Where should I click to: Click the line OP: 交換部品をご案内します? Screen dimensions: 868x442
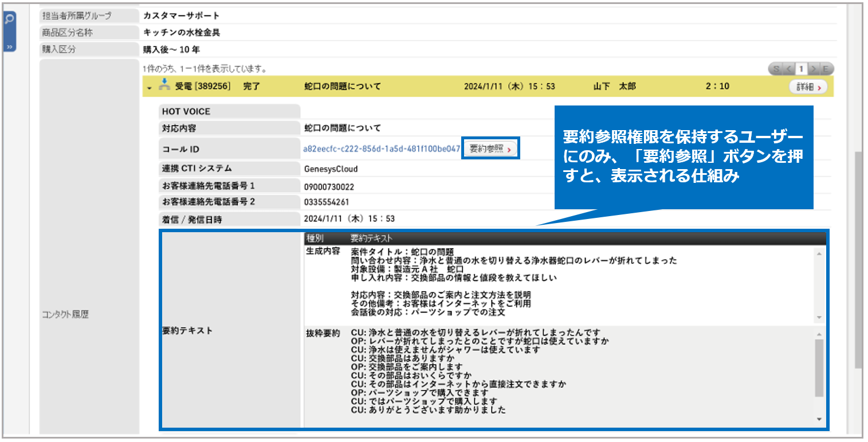[x=407, y=367]
